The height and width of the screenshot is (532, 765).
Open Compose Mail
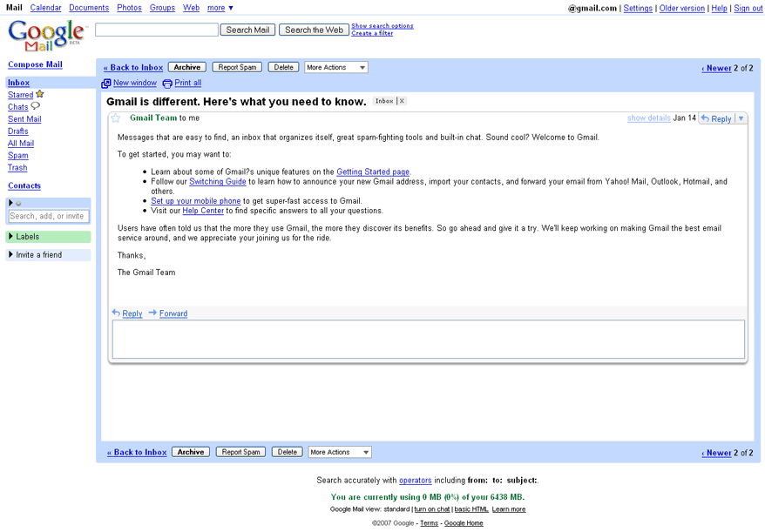35,64
